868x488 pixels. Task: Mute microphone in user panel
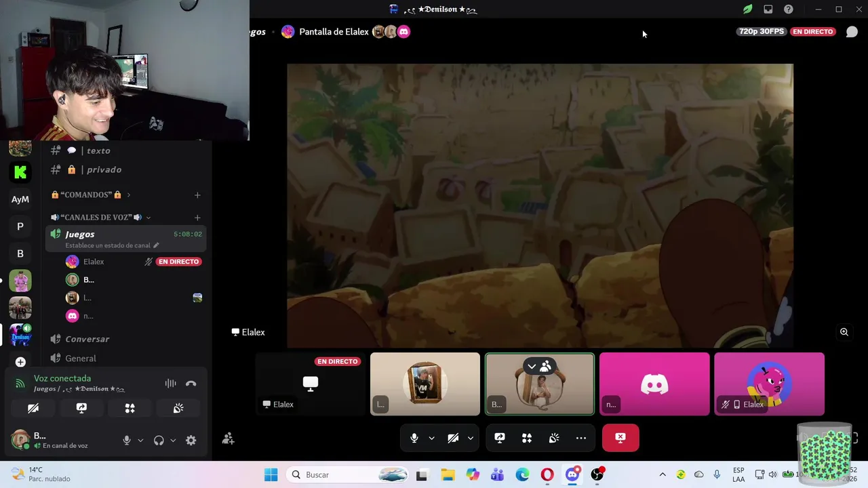coord(126,440)
